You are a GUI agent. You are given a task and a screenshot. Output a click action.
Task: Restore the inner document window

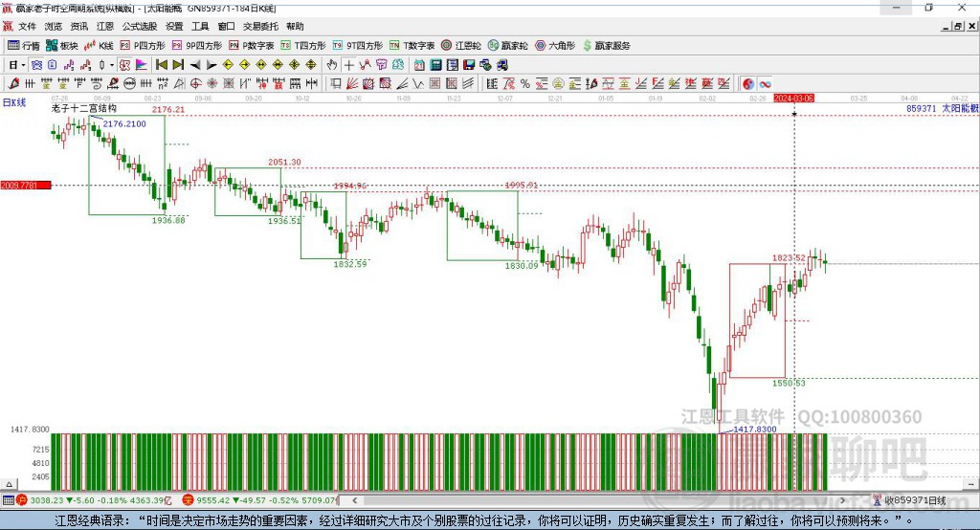(958, 26)
